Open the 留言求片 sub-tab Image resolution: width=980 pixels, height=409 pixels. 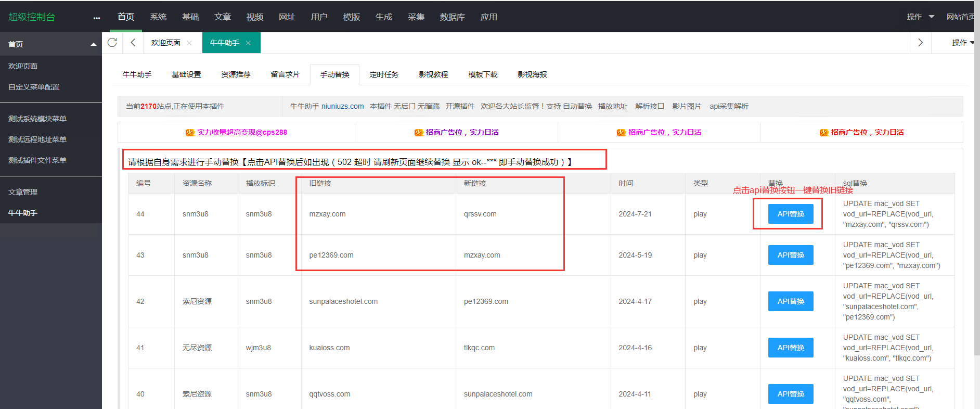pos(285,74)
